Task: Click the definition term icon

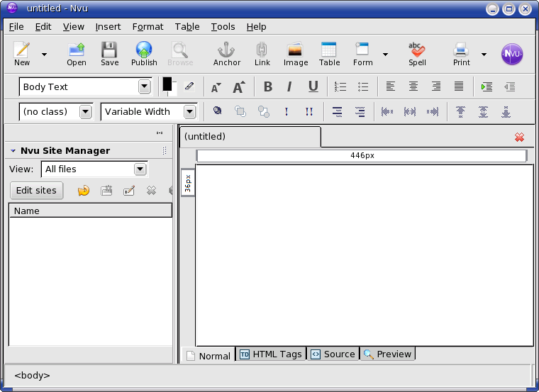Action: coord(337,112)
